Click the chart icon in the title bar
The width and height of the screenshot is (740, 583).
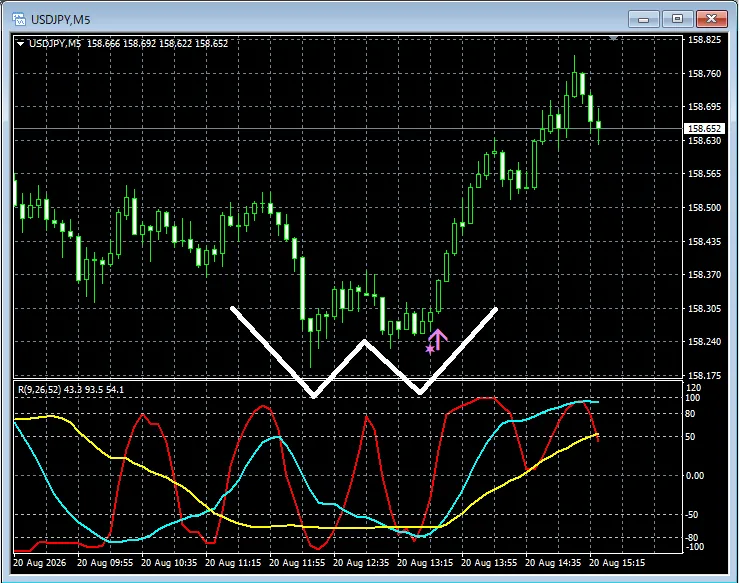click(19, 19)
